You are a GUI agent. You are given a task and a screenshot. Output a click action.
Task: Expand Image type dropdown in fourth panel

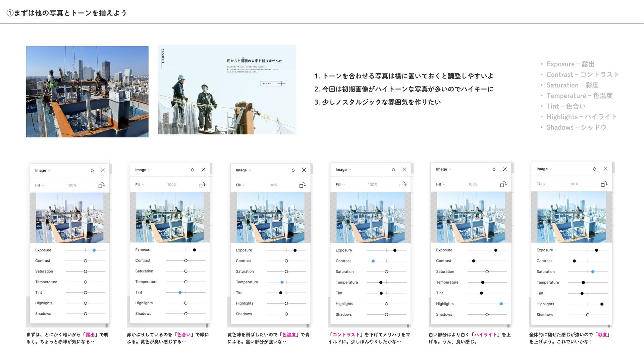(x=343, y=170)
